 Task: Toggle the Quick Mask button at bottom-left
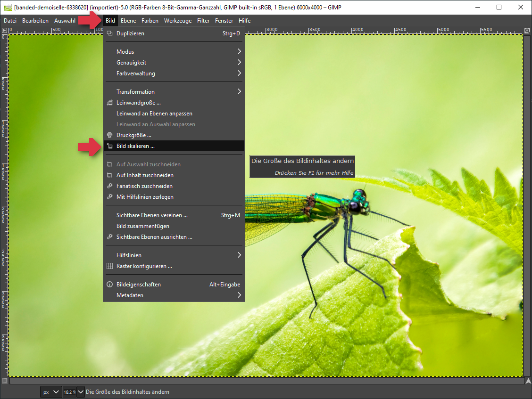point(4,380)
